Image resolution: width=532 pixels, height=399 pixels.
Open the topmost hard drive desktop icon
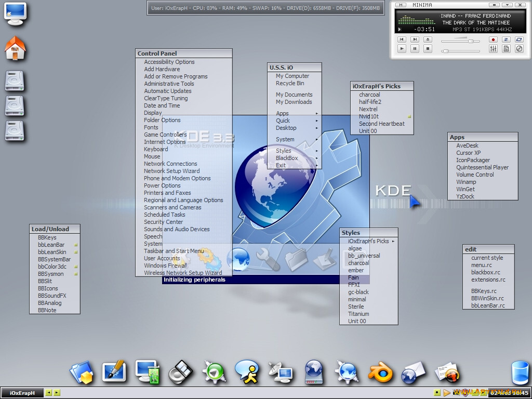click(15, 81)
